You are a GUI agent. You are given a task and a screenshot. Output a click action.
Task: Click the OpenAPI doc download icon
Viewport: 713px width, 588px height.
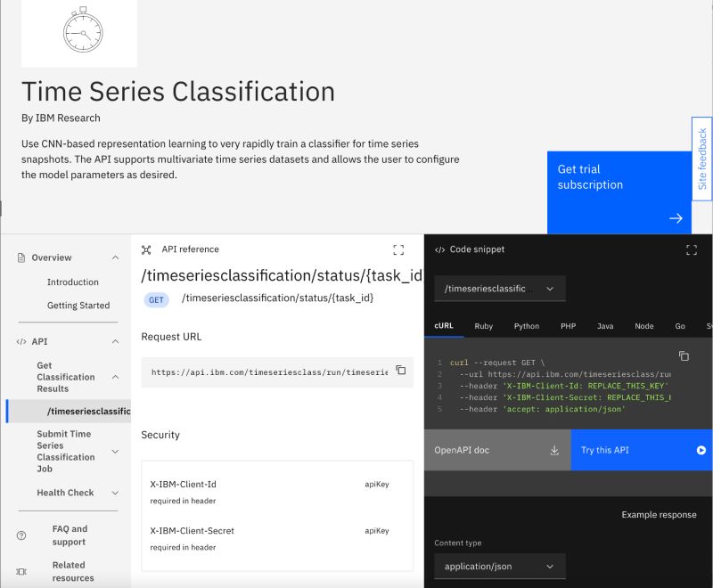point(554,450)
